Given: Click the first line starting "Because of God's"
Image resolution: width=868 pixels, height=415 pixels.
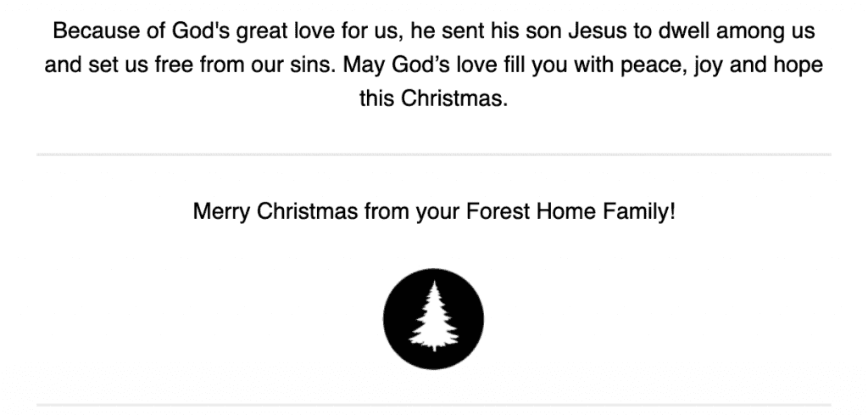Looking at the screenshot, I should (x=434, y=31).
